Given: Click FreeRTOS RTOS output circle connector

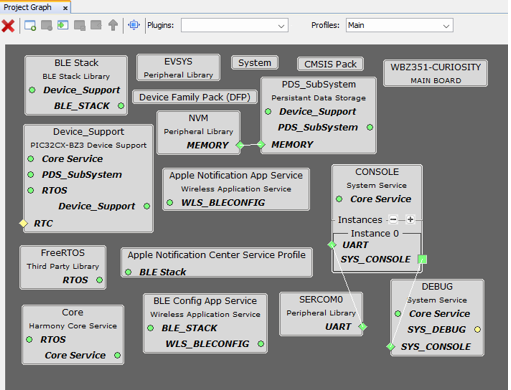Looking at the screenshot, I should coord(99,280).
